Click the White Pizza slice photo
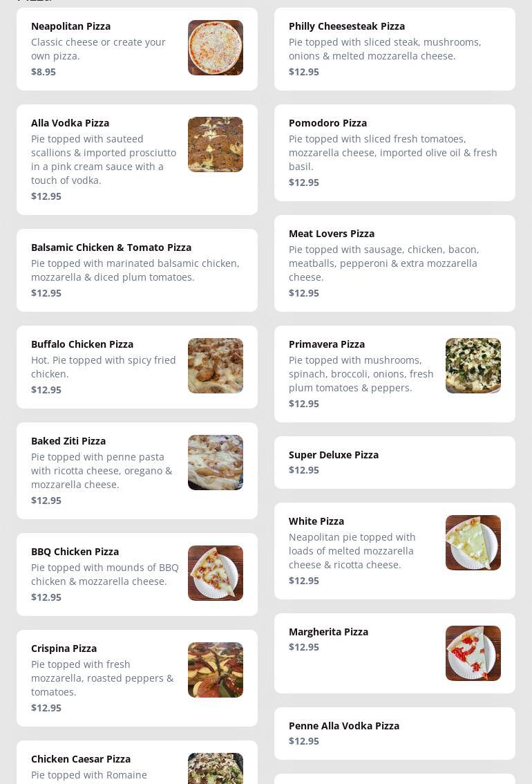 pos(473,543)
